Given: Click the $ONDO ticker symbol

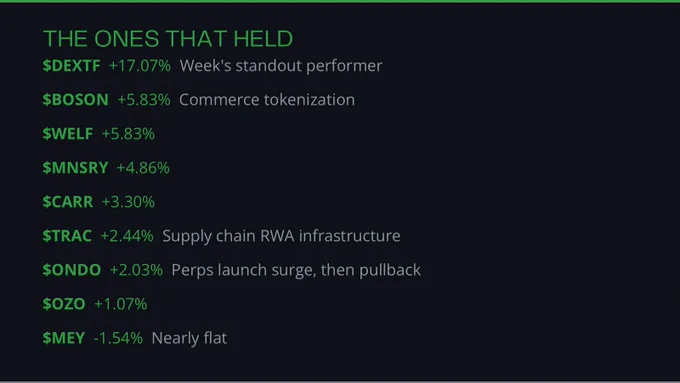Looking at the screenshot, I should pyautogui.click(x=72, y=270).
